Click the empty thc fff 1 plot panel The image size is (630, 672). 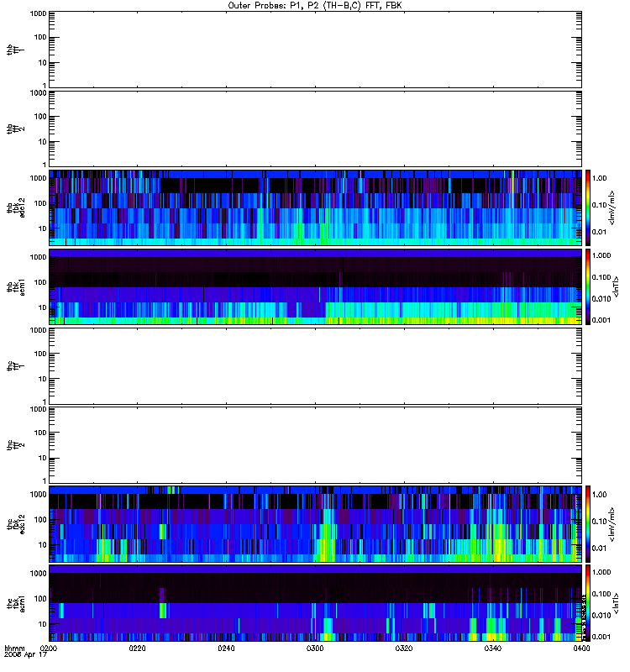(x=316, y=366)
